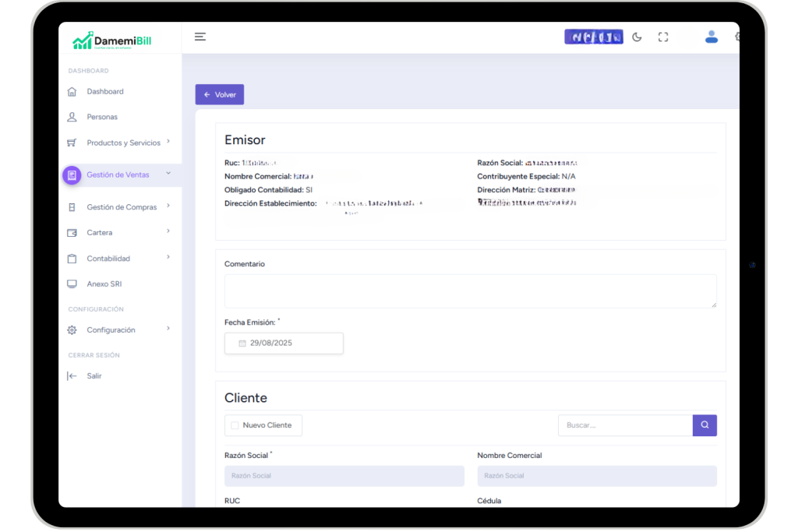Expand the Cartera submenu chevron
Image resolution: width=798 pixels, height=532 pixels.
[168, 232]
